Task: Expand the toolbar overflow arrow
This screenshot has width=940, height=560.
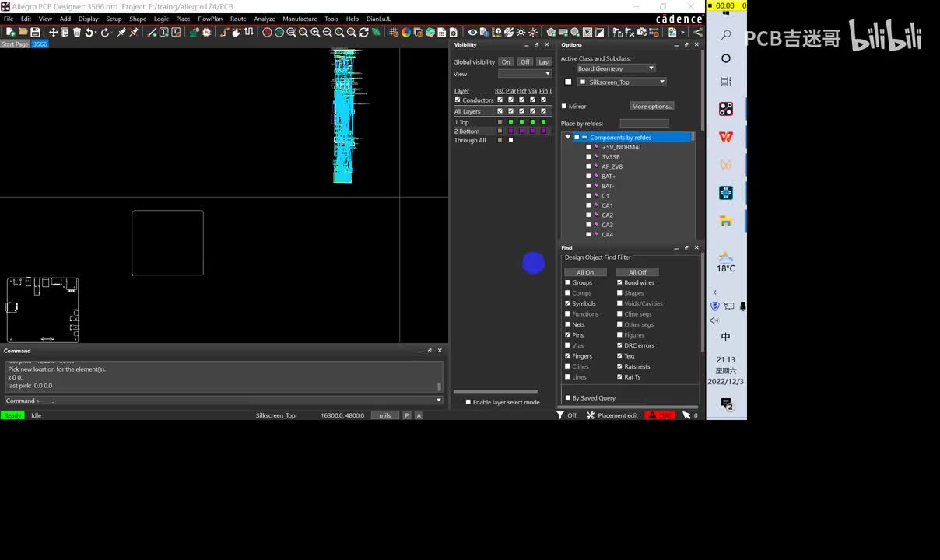Action: tap(682, 32)
